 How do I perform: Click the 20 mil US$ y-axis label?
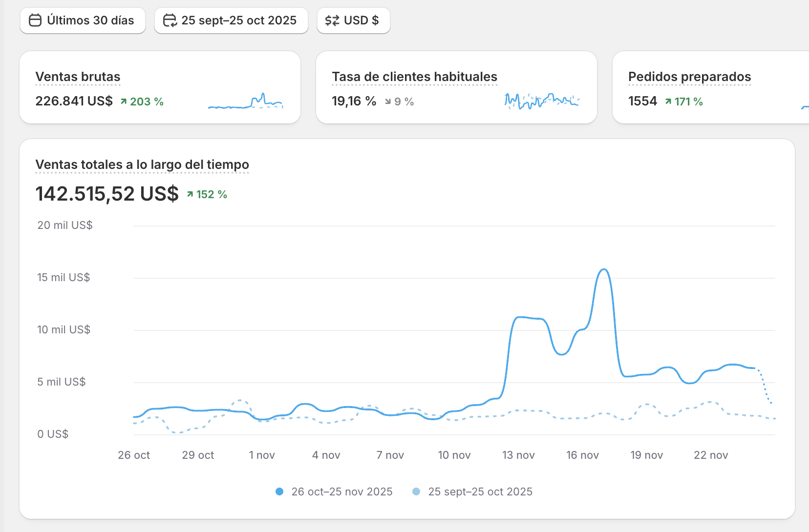[65, 225]
